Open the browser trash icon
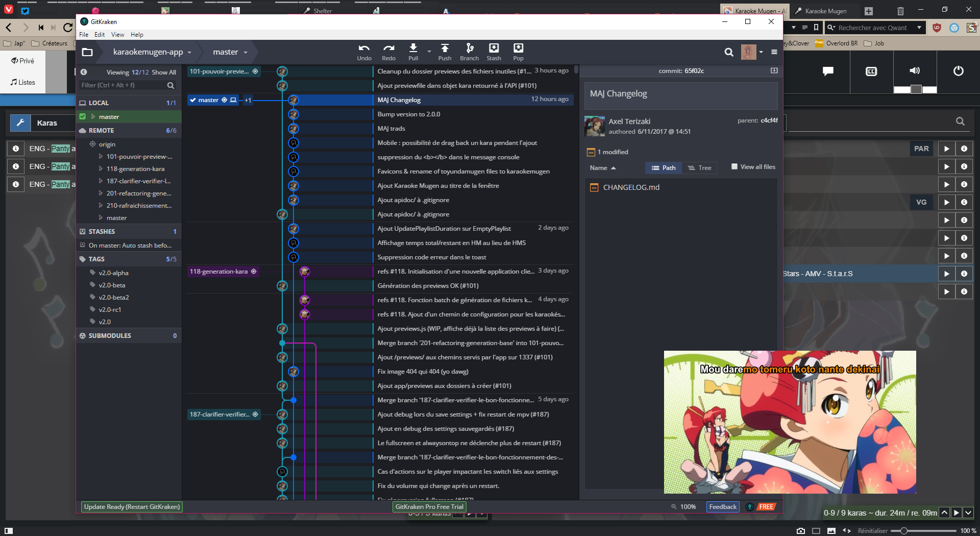Screen dimensions: 980x536 click(900, 11)
